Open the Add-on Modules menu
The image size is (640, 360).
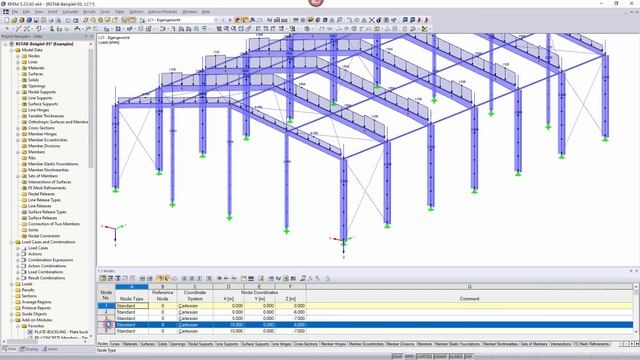click(162, 12)
